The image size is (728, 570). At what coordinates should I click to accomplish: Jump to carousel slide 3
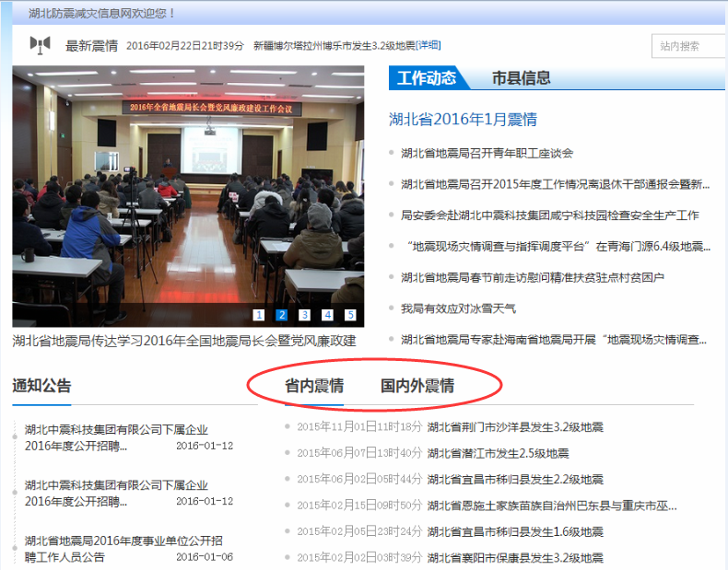[304, 315]
